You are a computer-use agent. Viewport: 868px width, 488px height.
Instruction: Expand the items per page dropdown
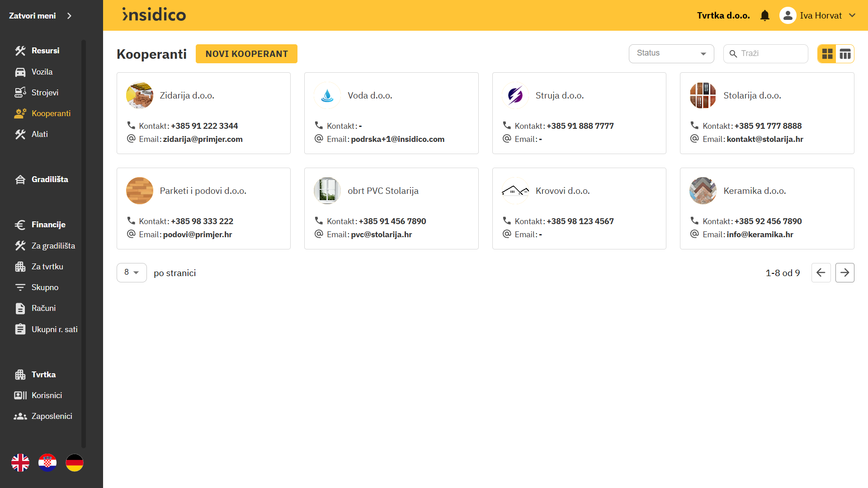point(132,272)
